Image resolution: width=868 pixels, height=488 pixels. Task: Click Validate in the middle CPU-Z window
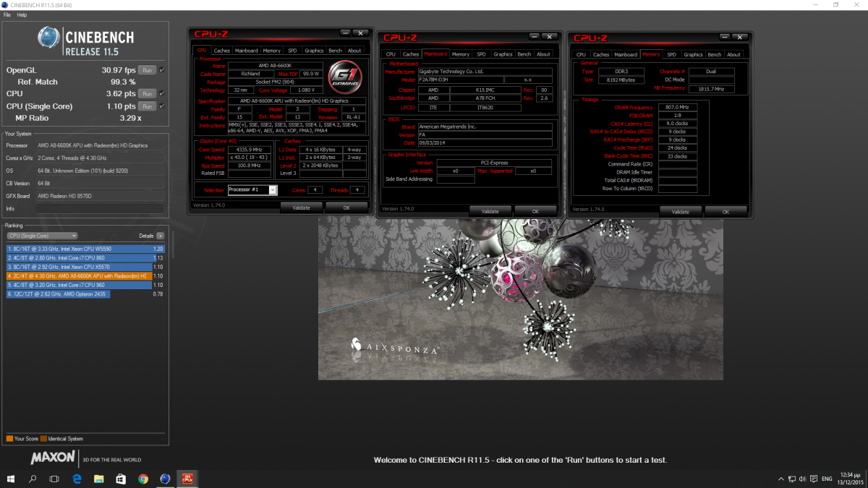[490, 211]
